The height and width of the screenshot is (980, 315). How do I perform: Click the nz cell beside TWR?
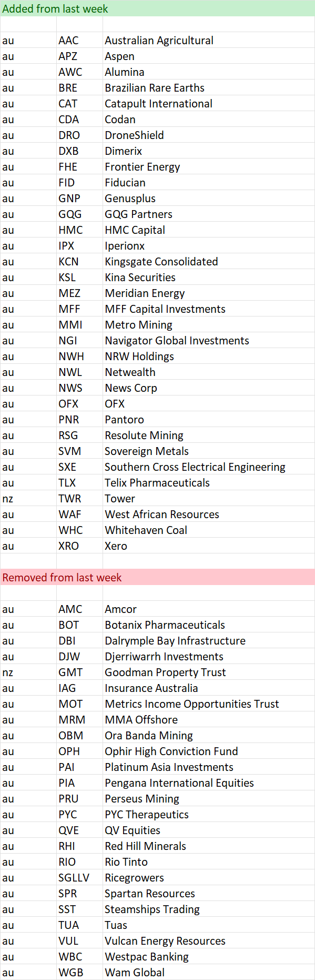coord(28,498)
